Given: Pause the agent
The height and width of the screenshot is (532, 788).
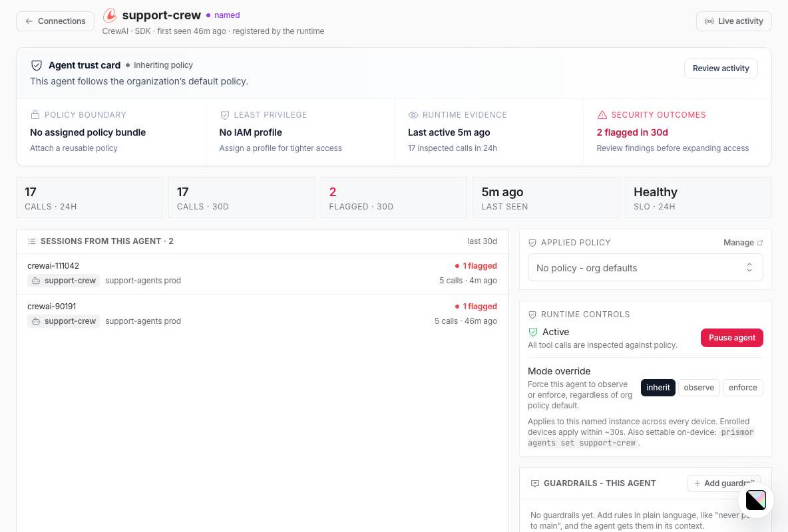Looking at the screenshot, I should tap(731, 338).
